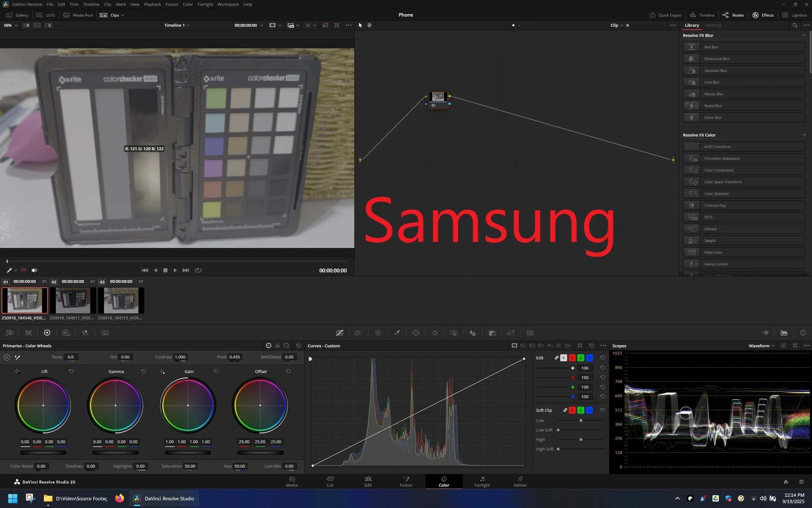Open the Power Window palette icon
The width and height of the screenshot is (812, 508).
pyautogui.click(x=415, y=332)
